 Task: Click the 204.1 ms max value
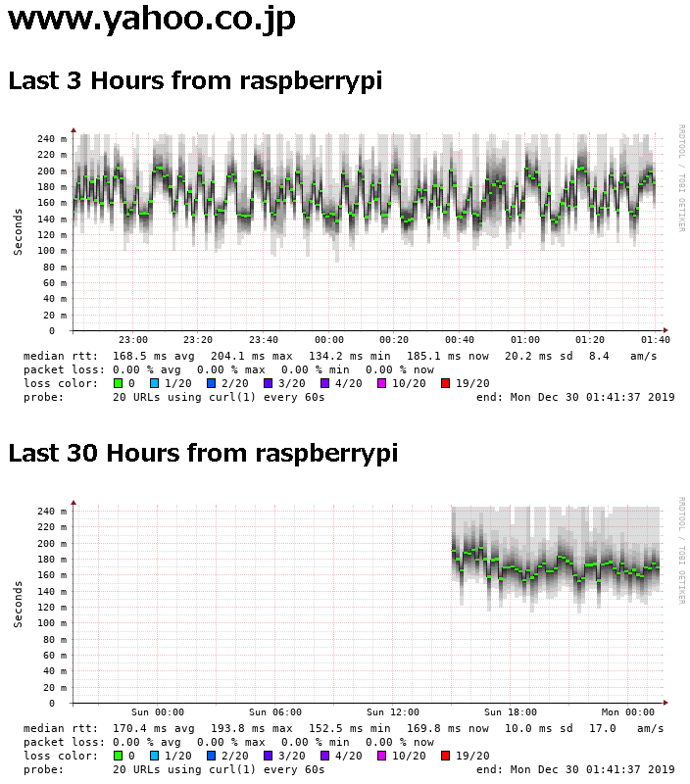pos(251,356)
